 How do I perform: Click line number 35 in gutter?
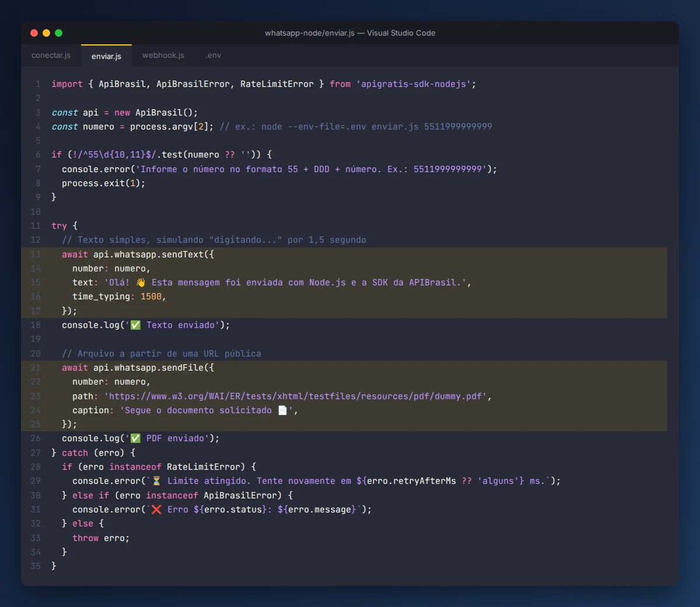(36, 566)
